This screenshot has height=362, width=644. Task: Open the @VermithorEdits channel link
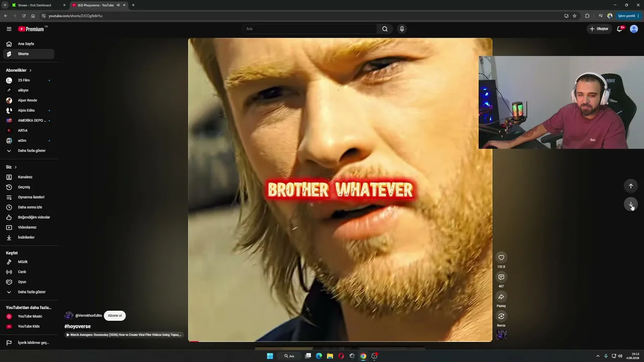(89, 316)
